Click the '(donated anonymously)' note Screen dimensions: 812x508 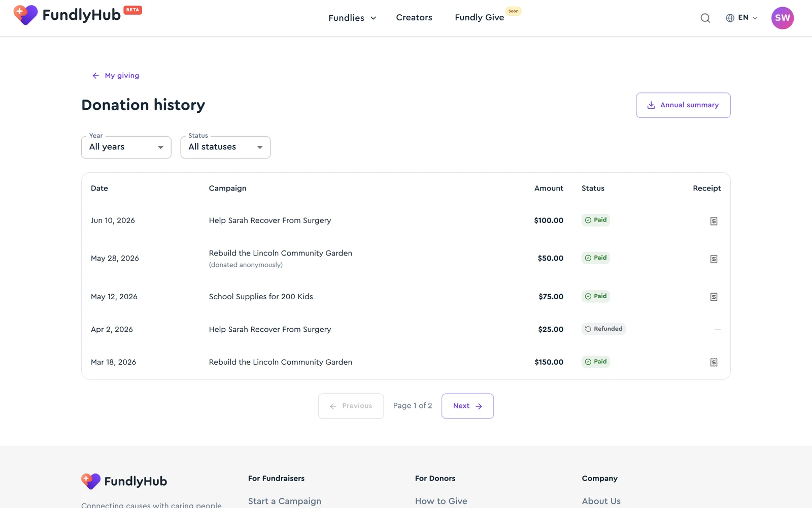click(x=246, y=265)
